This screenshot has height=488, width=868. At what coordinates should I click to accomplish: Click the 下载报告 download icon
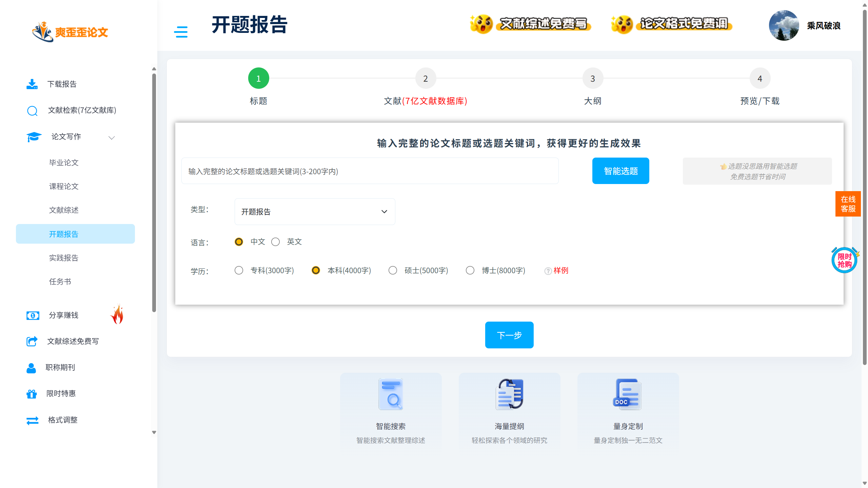32,84
